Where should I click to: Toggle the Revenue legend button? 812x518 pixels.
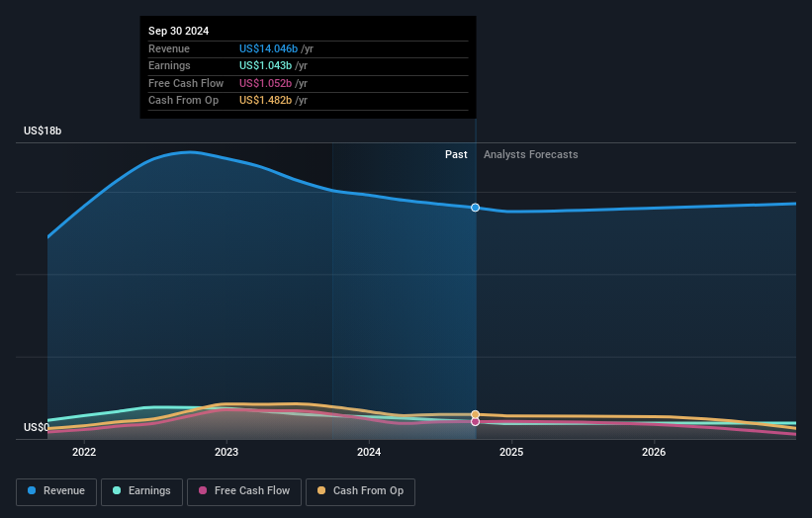tap(56, 491)
